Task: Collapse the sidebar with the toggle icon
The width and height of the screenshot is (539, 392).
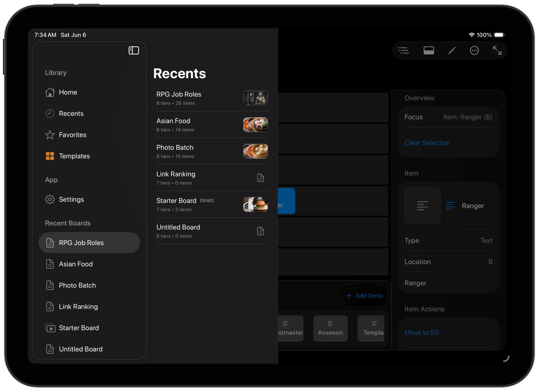Action: [134, 50]
